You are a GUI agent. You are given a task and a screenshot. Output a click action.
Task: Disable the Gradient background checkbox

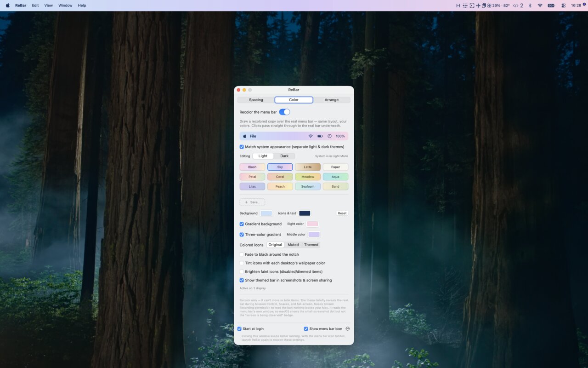click(242, 224)
